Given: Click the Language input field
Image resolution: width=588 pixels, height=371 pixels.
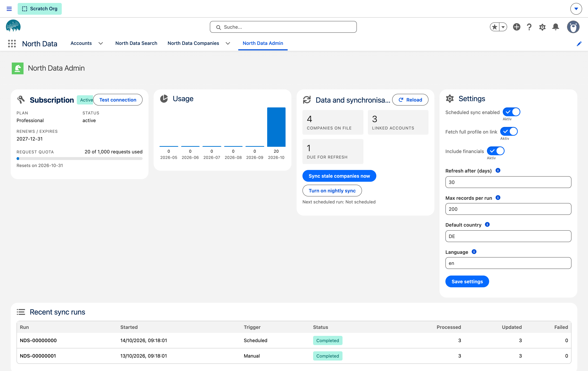Looking at the screenshot, I should (x=508, y=263).
